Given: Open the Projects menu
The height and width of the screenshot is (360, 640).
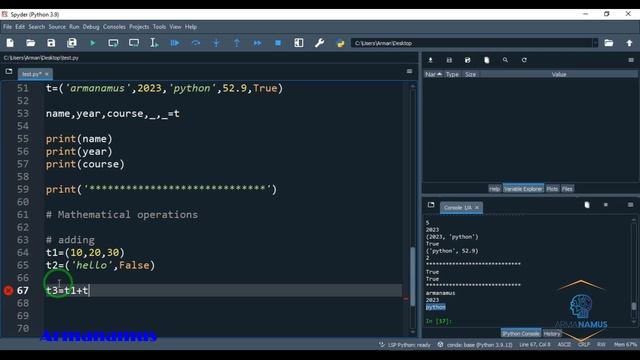Looking at the screenshot, I should tap(139, 27).
